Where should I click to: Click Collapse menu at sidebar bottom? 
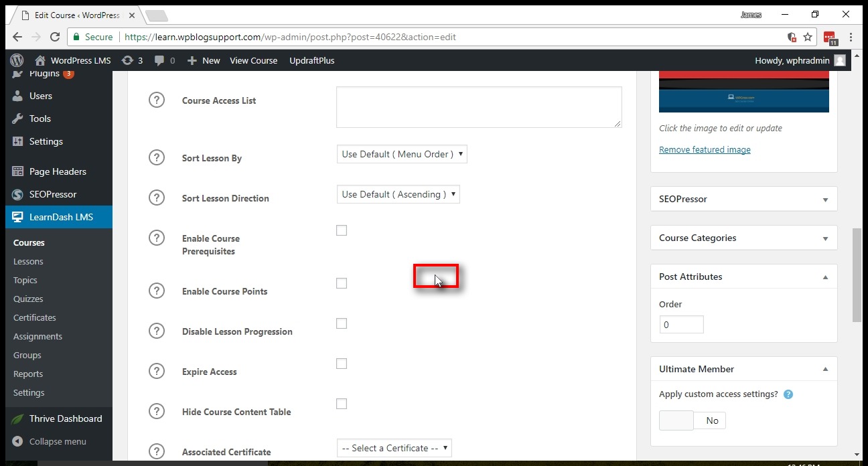point(49,441)
